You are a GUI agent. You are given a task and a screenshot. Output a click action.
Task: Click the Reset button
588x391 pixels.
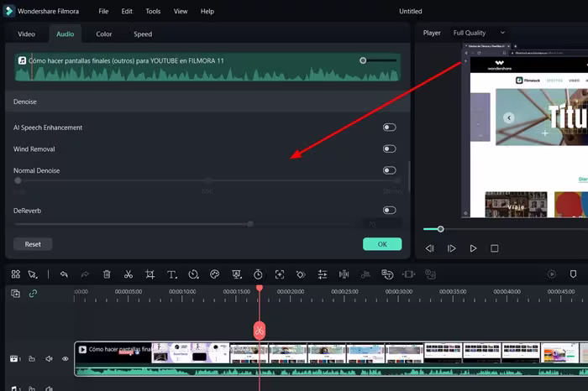33,244
